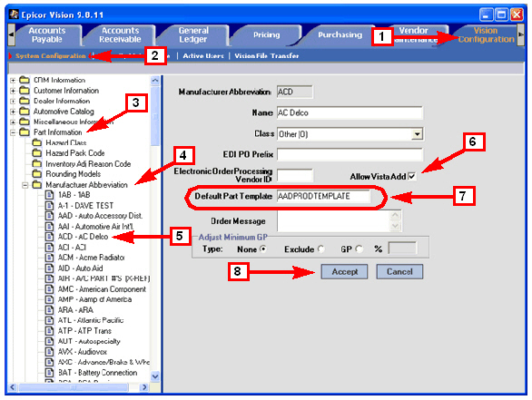The image size is (532, 400).
Task: Click into the Default Part Template field
Action: click(323, 196)
